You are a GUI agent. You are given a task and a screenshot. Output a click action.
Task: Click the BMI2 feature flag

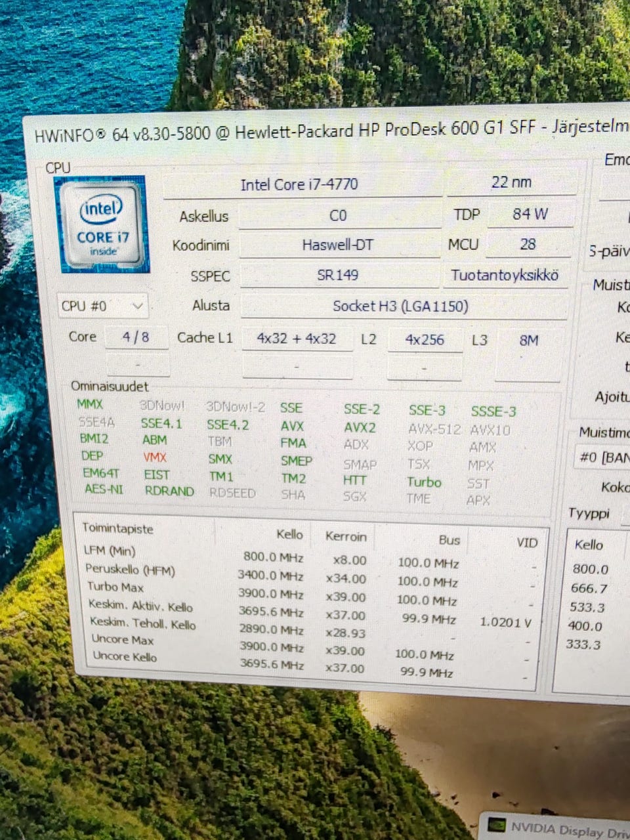coord(94,438)
